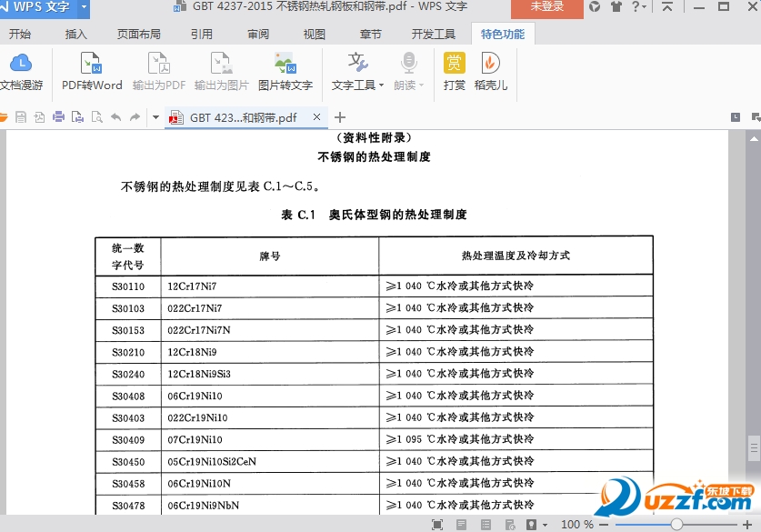Open the skin shirt icon in title bar
Screen dimensions: 761x532
click(616, 6)
